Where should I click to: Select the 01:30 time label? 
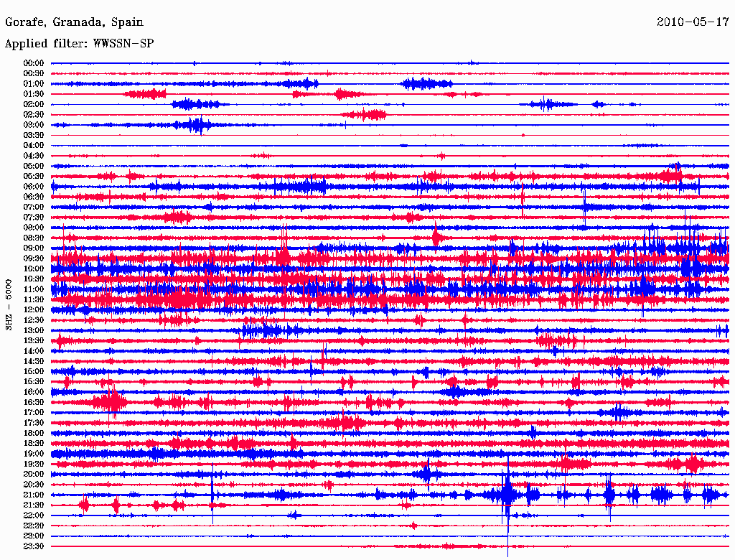pos(33,94)
